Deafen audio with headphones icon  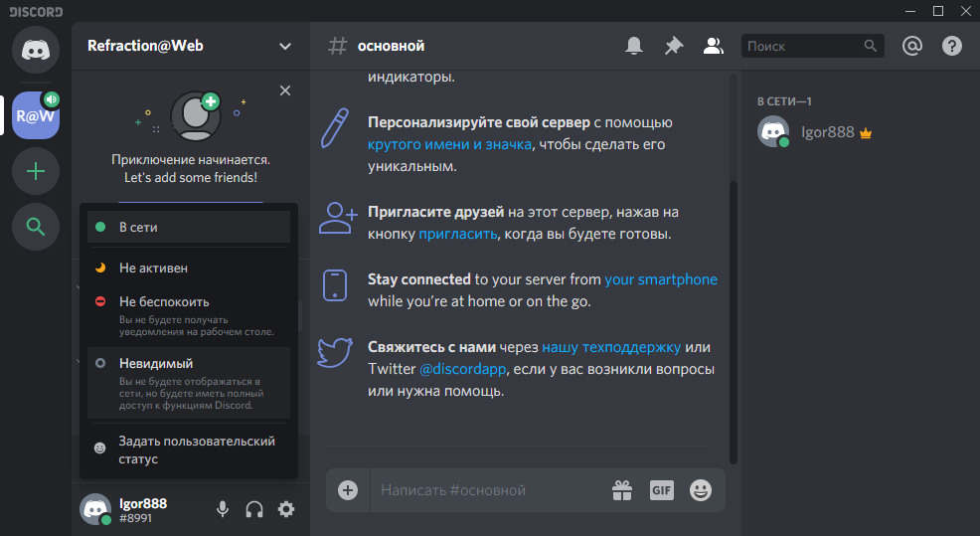[x=254, y=509]
